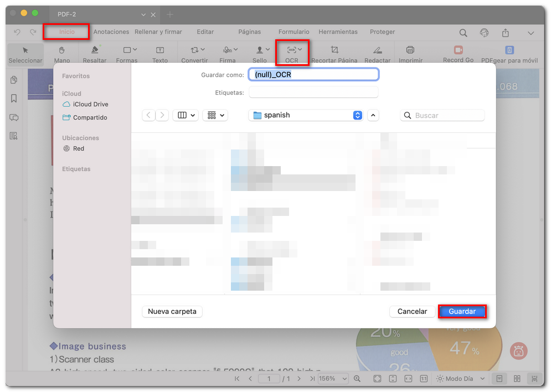Screen dimensions: 551x392
Task: Open the Imprimir print tool
Action: point(410,53)
